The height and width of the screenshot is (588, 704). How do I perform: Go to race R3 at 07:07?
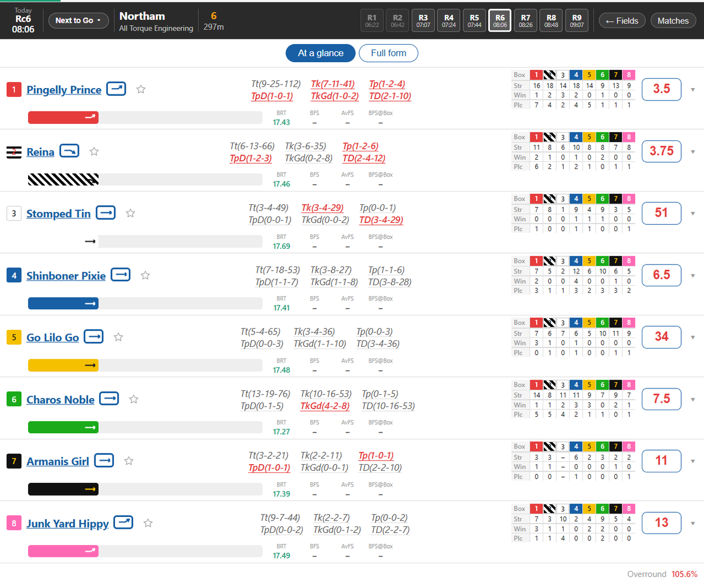pyautogui.click(x=424, y=21)
